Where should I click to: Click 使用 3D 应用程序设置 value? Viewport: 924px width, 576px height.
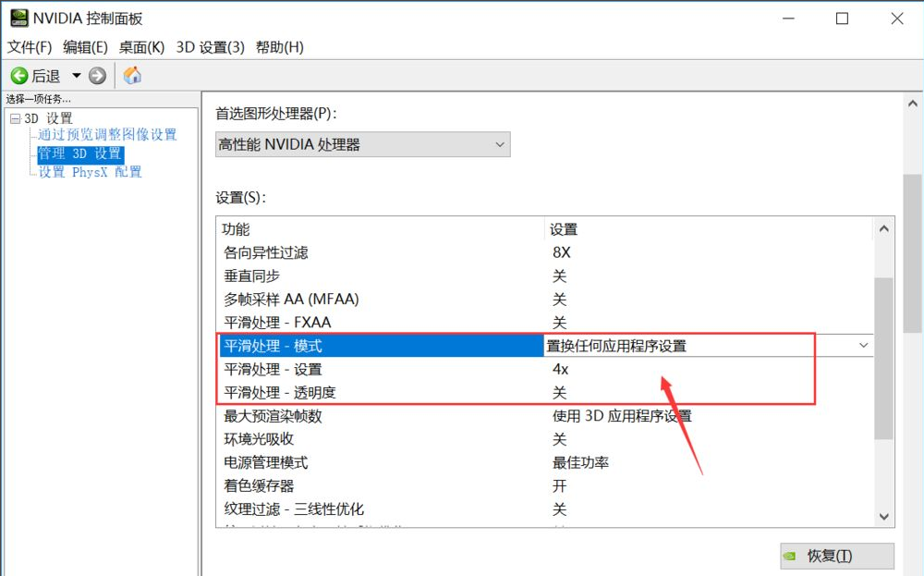click(x=622, y=416)
